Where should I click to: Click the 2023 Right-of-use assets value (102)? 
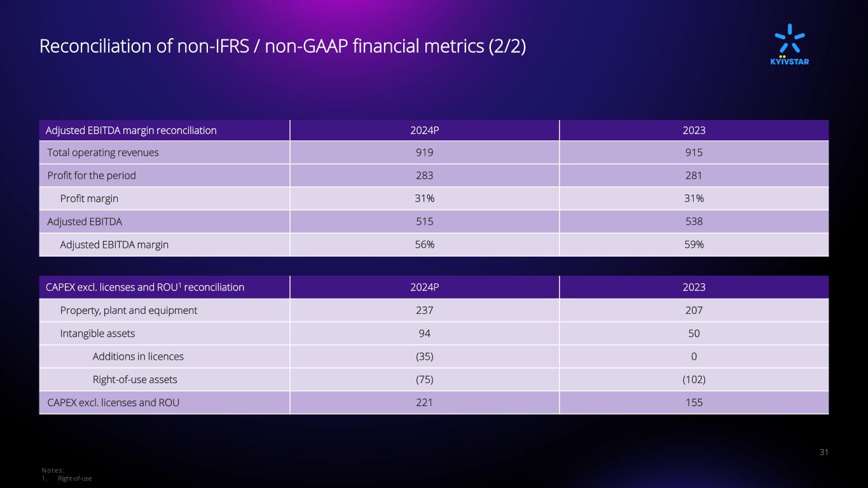[x=694, y=379]
